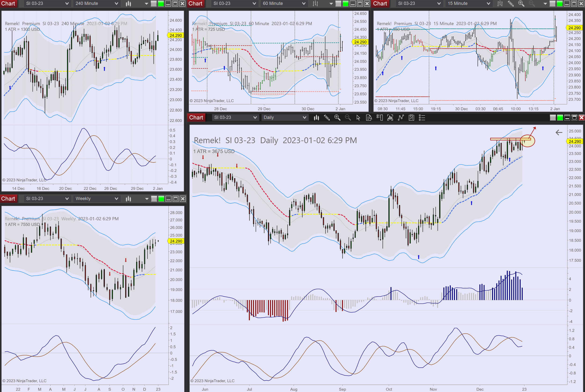The image size is (585, 392).
Task: Toggle green link button on Daily chart
Action: [x=560, y=117]
